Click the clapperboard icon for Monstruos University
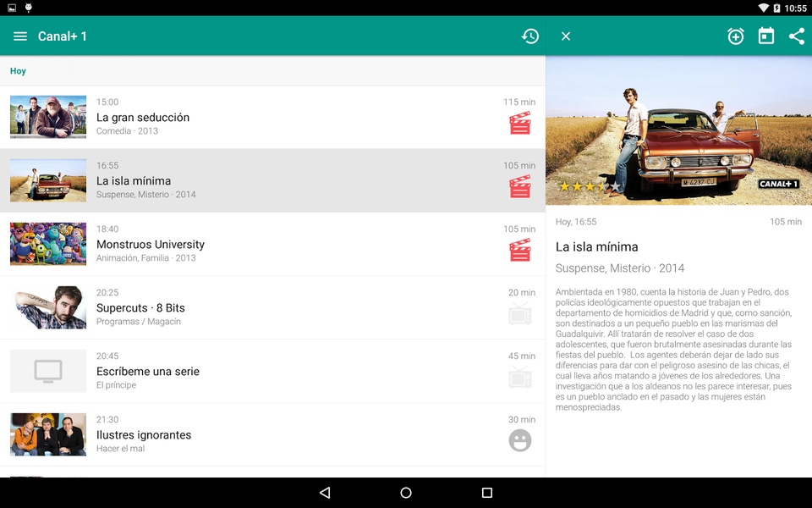The width and height of the screenshot is (812, 508). coord(520,250)
